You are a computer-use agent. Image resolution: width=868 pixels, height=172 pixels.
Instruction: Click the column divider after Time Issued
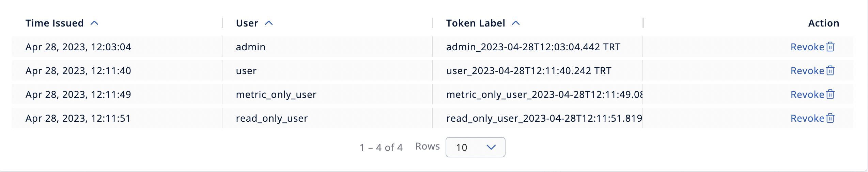222,23
